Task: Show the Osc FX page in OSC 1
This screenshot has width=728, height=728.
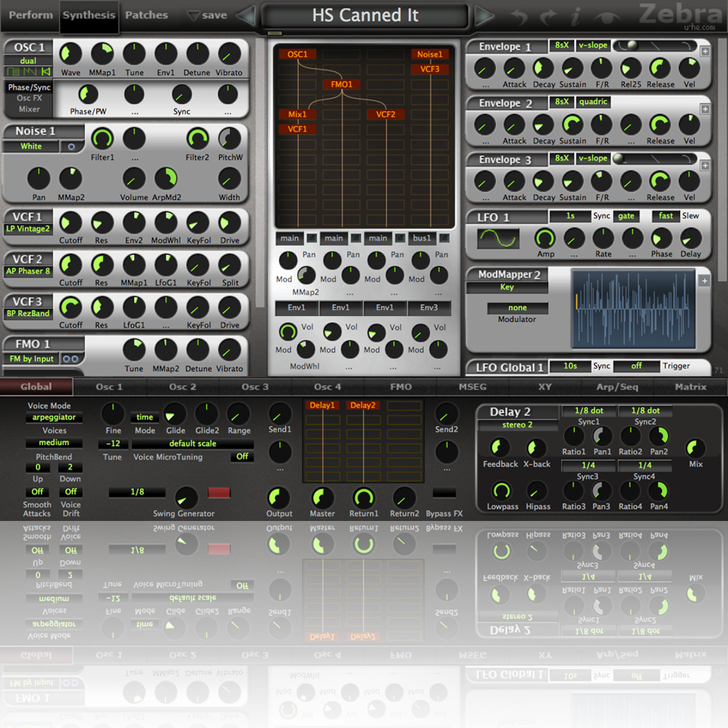Action: click(29, 98)
